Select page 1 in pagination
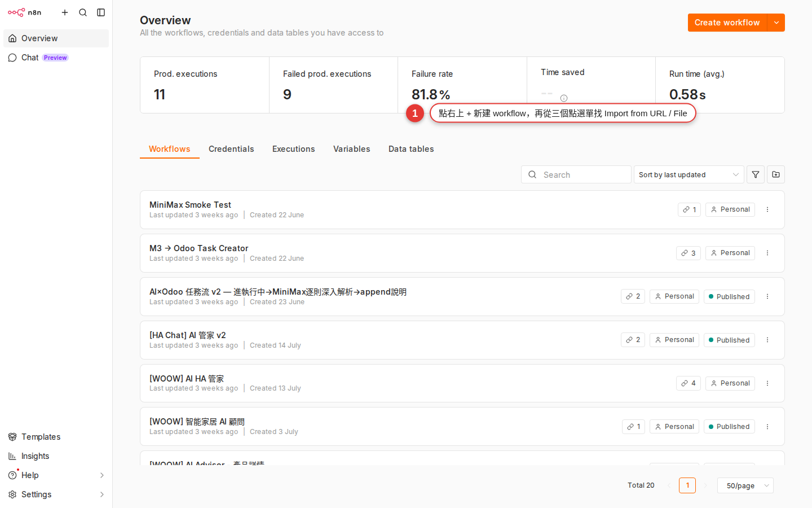This screenshot has height=508, width=812. coord(687,485)
